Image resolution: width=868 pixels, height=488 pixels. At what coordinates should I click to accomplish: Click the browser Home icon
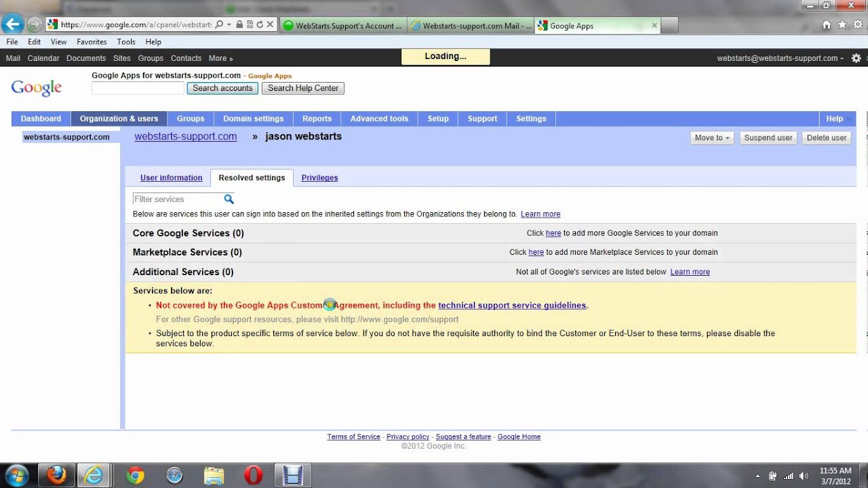[827, 25]
